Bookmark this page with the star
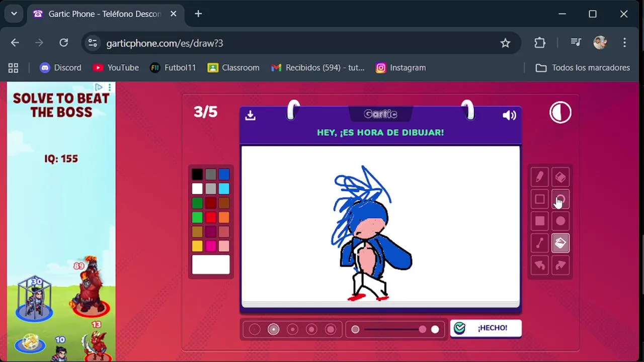Screen dimensions: 644x362 [505, 43]
